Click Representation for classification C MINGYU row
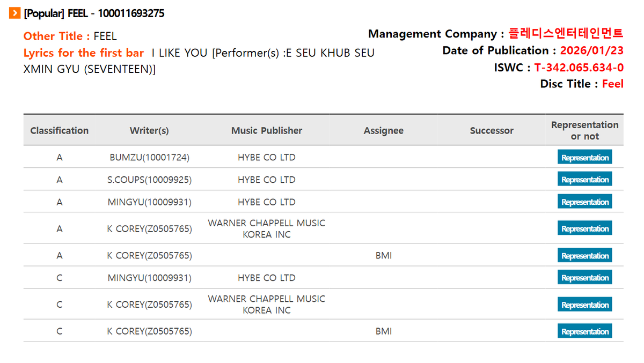Viewport: 644px width, 363px height. [585, 278]
